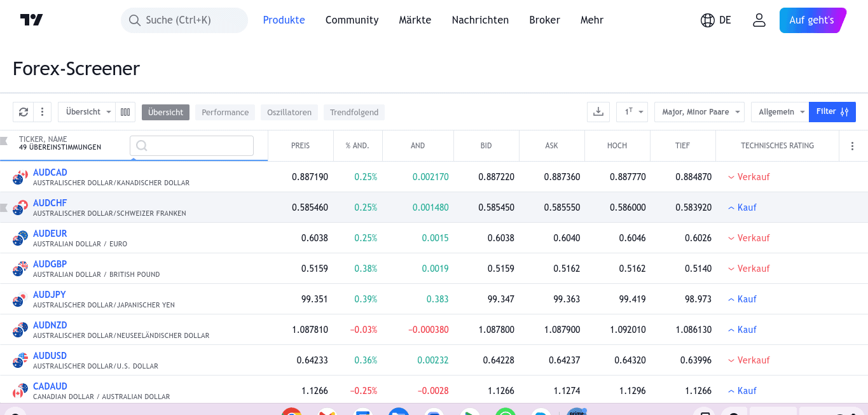Open the Major, Minor Paare dropdown
Screen dimensions: 868x415
pyautogui.click(x=699, y=112)
